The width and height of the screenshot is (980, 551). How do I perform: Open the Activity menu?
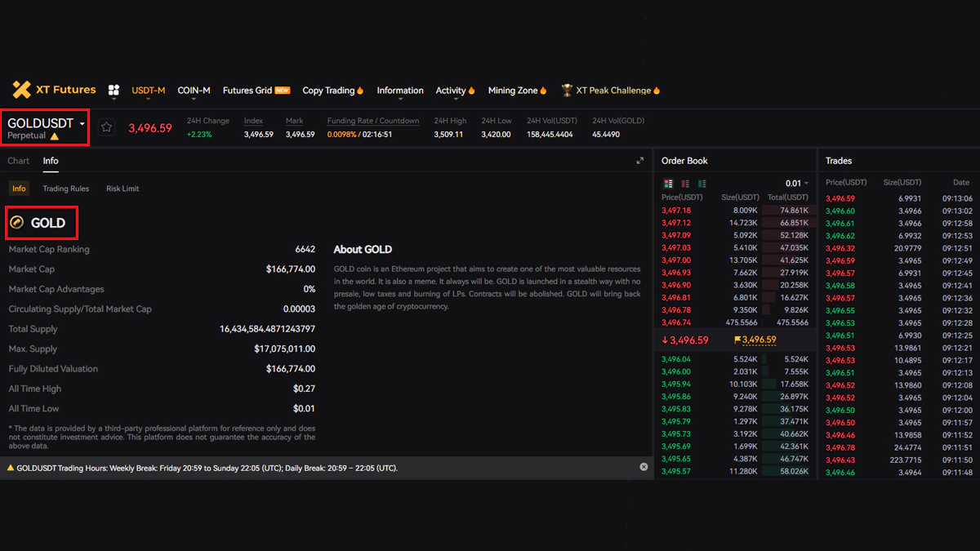click(x=455, y=91)
